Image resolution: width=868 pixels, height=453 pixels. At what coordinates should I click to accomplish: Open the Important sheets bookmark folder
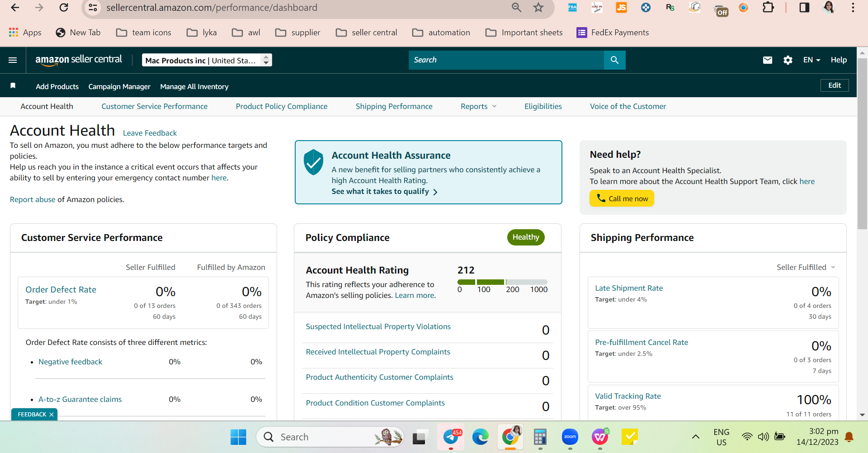pyautogui.click(x=524, y=33)
